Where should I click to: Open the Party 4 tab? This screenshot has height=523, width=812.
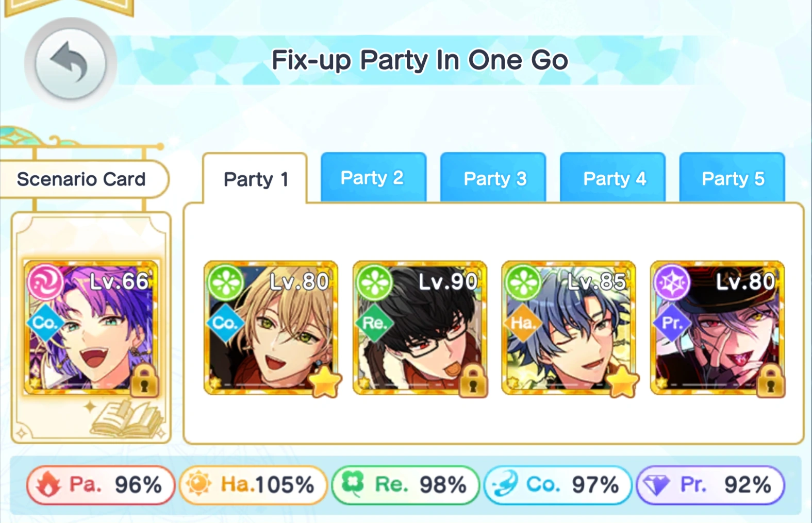coord(612,177)
